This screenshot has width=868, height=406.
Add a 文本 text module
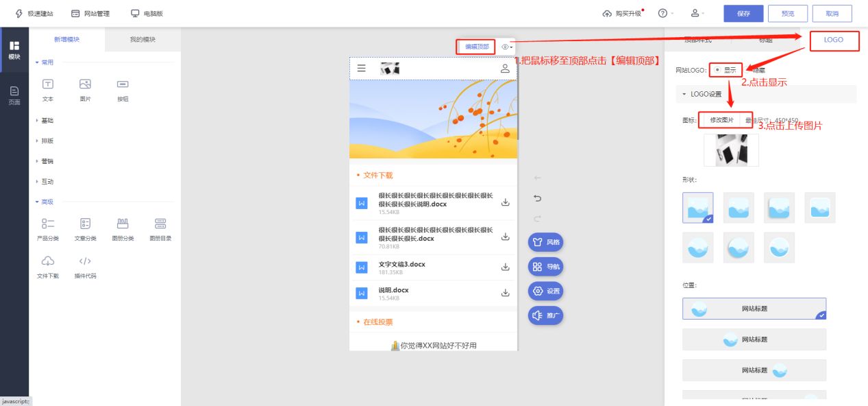click(48, 89)
